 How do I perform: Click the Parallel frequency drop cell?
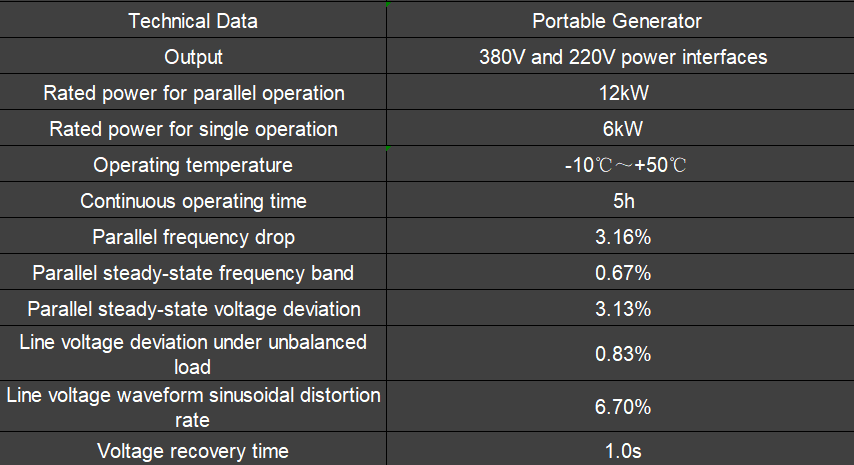[x=193, y=237]
